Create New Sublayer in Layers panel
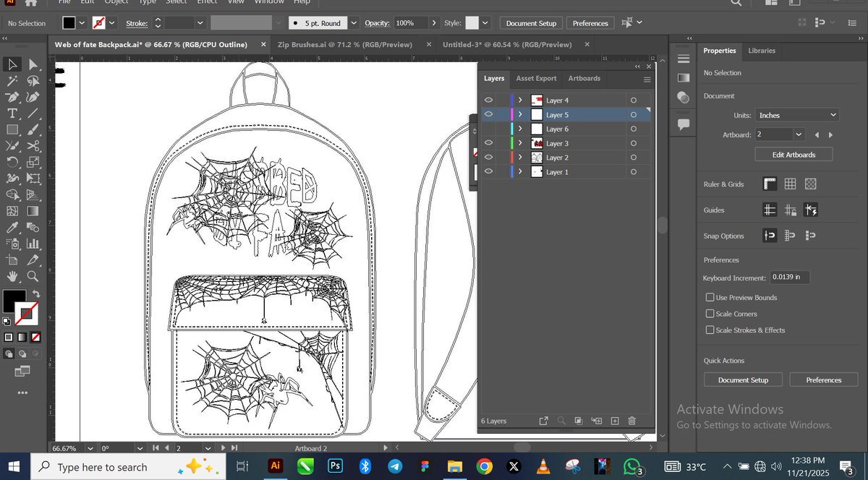The image size is (868, 480). coord(597,421)
